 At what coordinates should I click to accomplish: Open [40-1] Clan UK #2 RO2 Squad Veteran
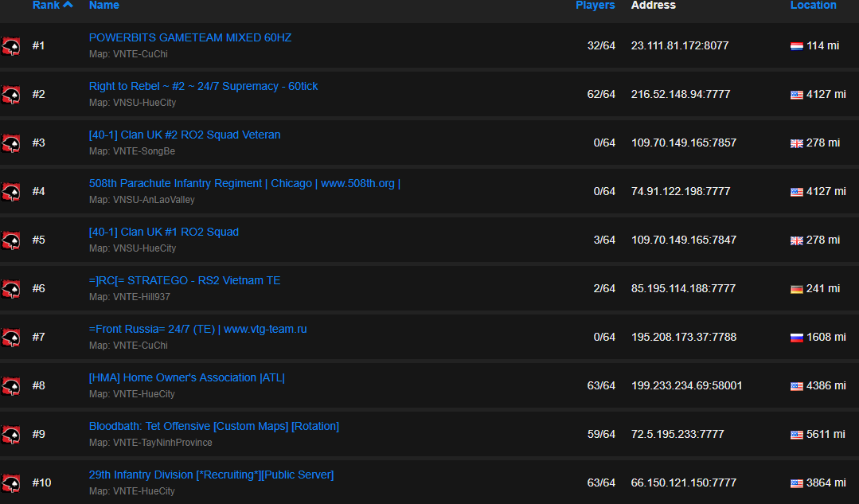click(185, 135)
